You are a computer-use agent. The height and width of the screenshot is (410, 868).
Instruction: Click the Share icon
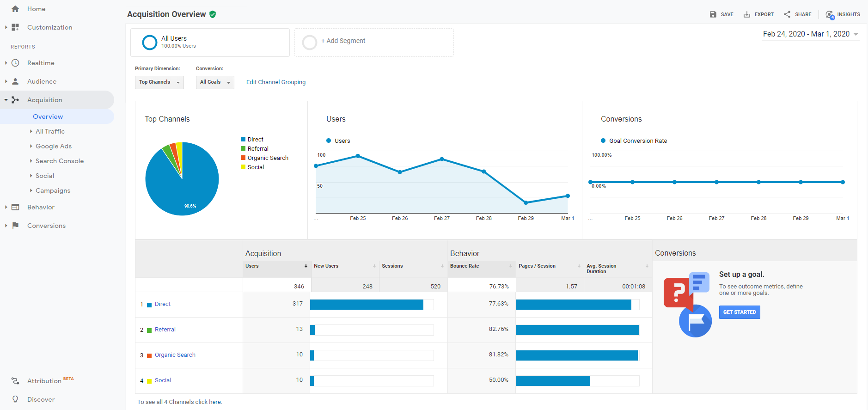click(x=787, y=14)
